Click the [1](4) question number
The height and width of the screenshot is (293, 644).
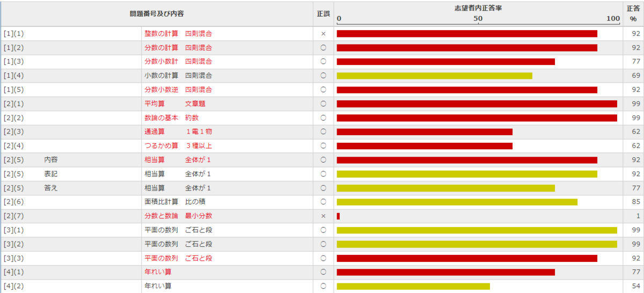13,76
